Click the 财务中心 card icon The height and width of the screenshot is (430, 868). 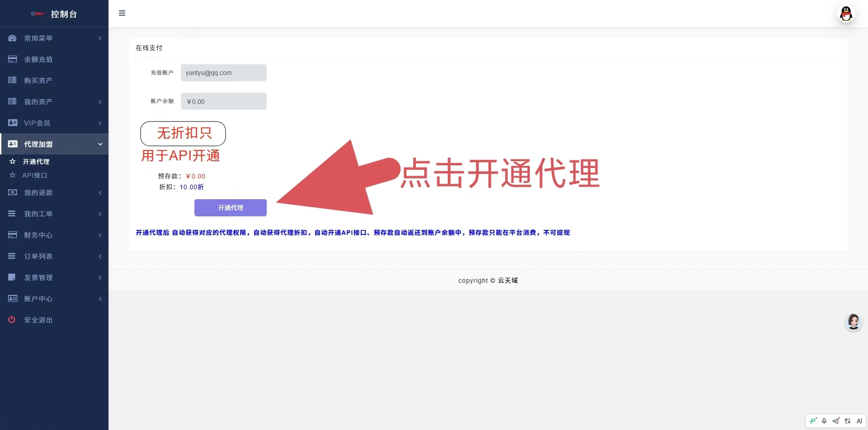[x=12, y=235]
